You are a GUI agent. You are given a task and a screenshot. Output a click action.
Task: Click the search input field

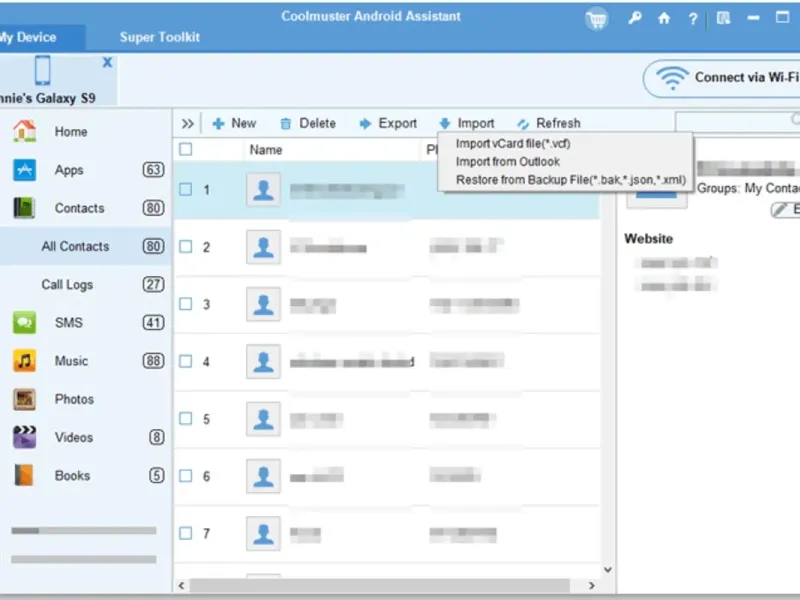[738, 121]
